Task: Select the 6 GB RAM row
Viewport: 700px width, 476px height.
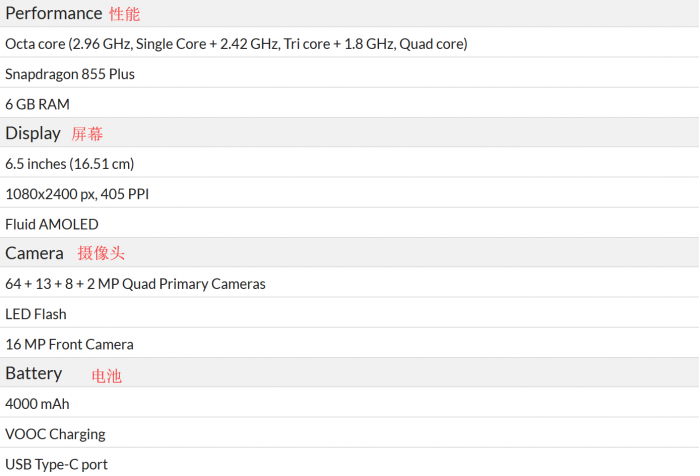Action: coord(37,104)
